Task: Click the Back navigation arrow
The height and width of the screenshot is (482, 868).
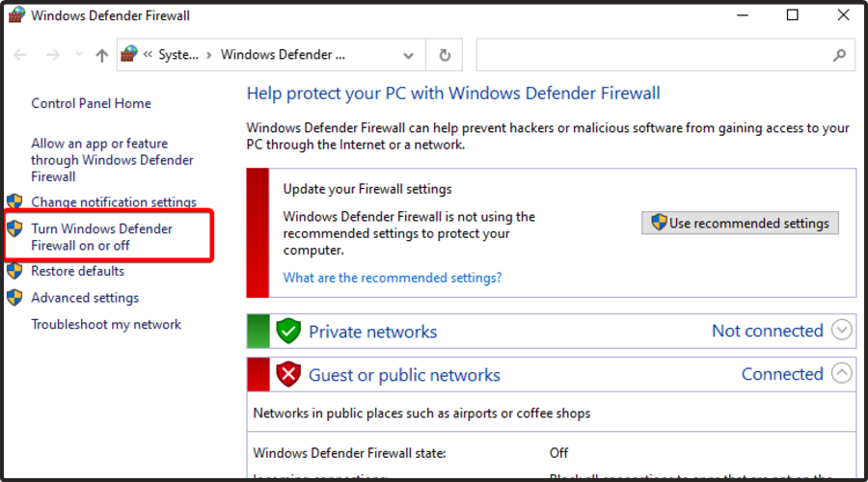Action: click(20, 56)
